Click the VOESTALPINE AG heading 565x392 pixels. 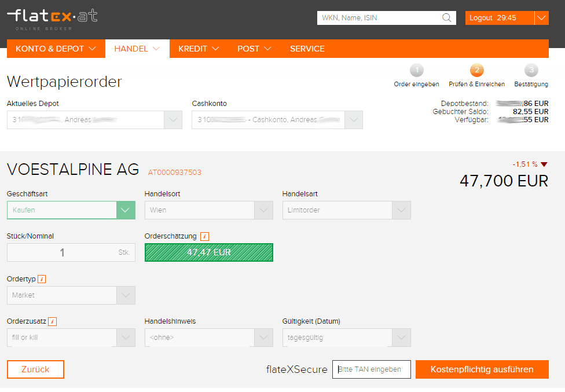73,169
